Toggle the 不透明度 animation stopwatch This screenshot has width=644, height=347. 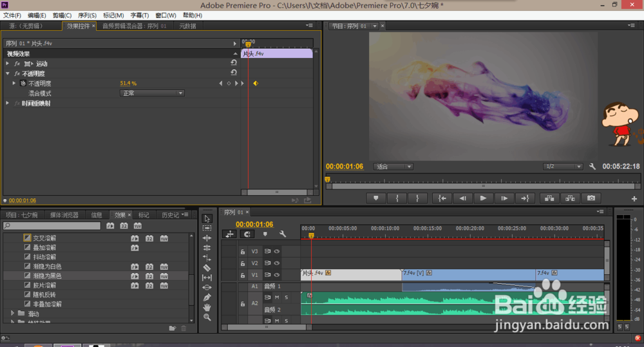pyautogui.click(x=23, y=83)
